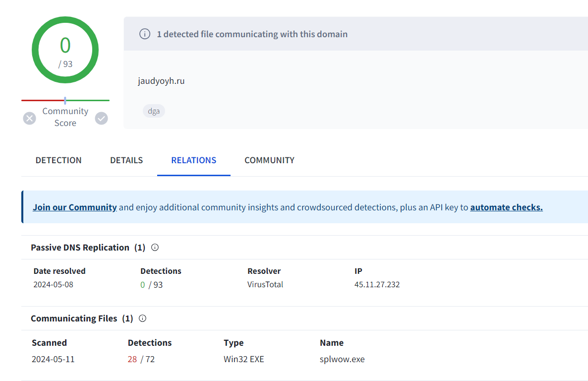This screenshot has height=381, width=588.
Task: Click info icon next to Passive DNS Replication
Action: coord(155,248)
